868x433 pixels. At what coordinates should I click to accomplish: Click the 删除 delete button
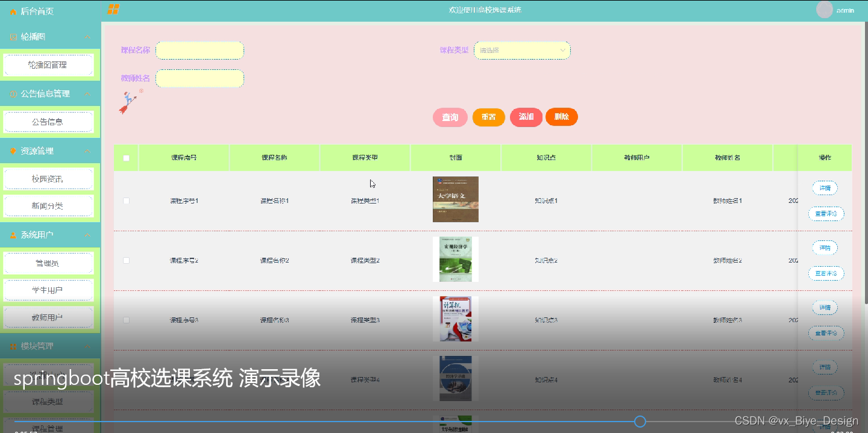coord(562,117)
